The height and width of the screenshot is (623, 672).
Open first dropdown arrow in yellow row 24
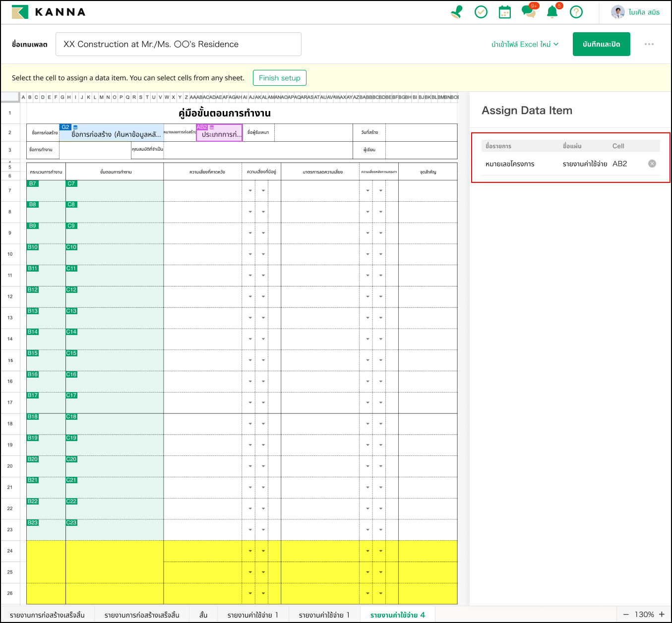point(250,551)
